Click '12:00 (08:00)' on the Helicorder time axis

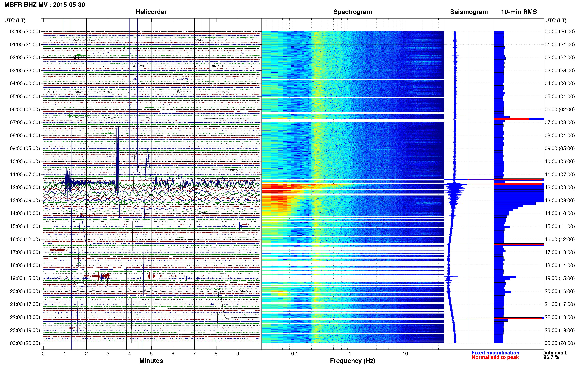click(x=25, y=187)
